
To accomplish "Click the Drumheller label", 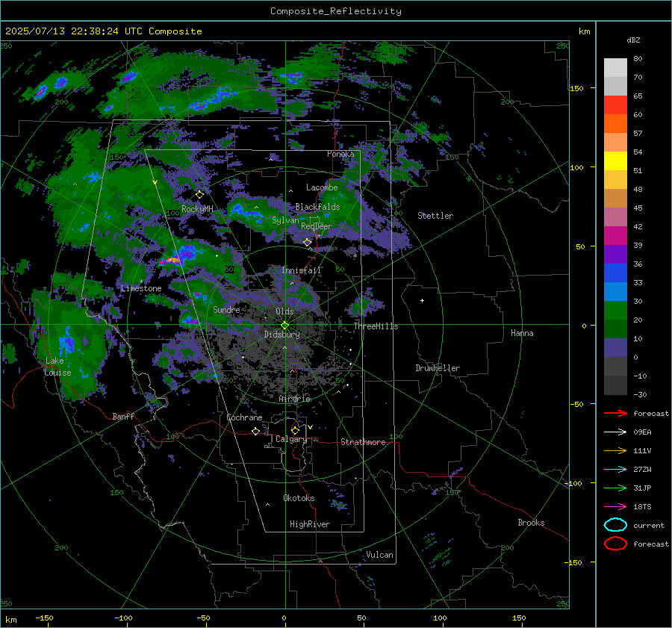I will [x=437, y=368].
